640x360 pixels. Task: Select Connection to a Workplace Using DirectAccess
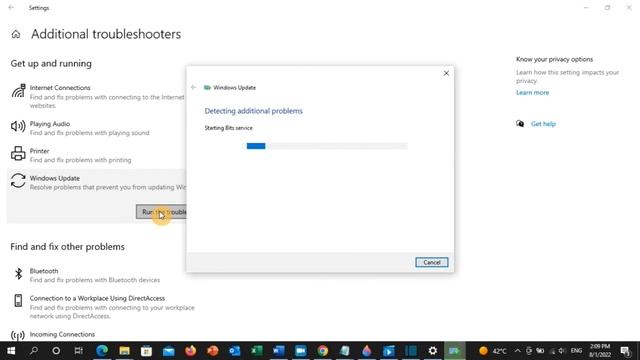[x=97, y=298]
